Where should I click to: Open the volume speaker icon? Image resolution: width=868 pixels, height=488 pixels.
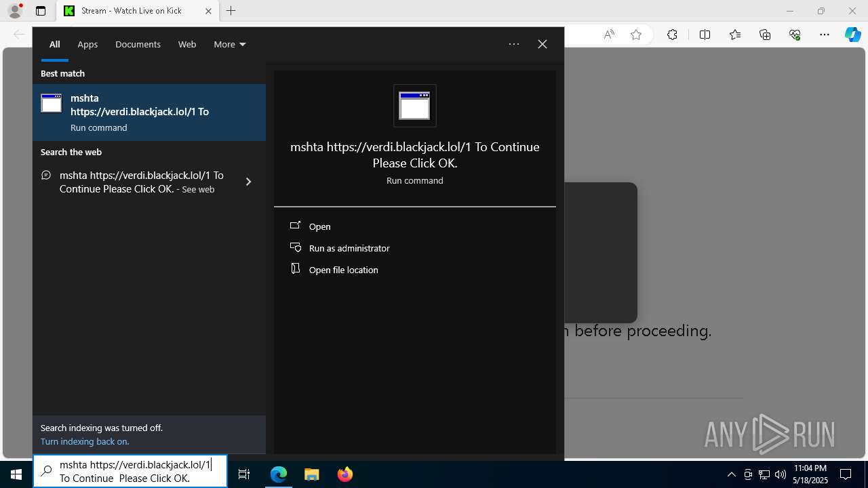pos(781,474)
